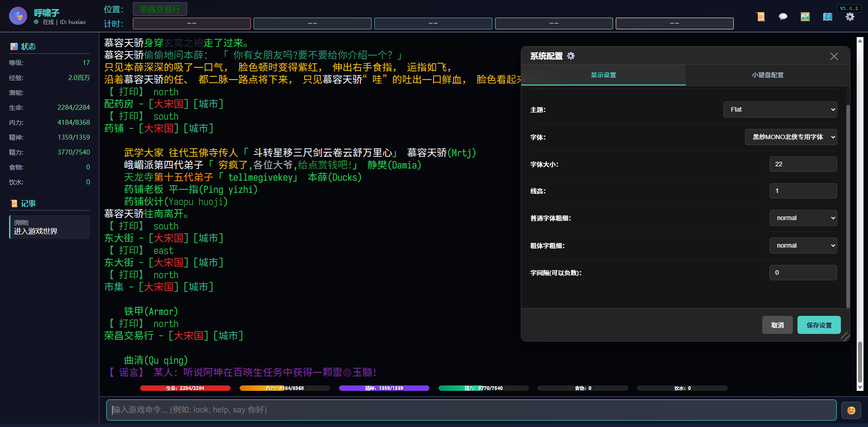Click the gear icon beside 系统配置 title

(571, 56)
